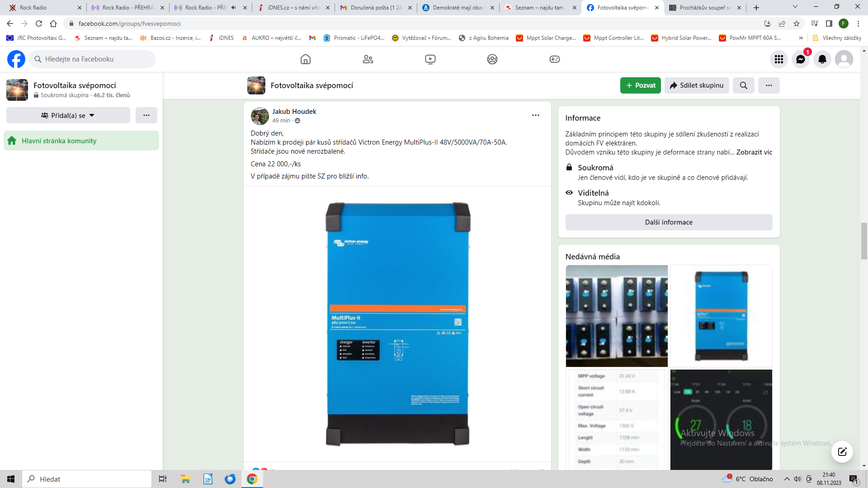Viewport: 868px width, 488px height.
Task: Open Messenger chats icon
Action: (x=800, y=59)
